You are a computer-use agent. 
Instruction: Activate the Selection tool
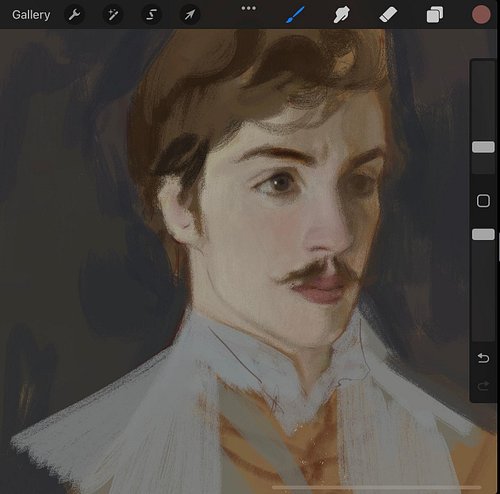[151, 15]
